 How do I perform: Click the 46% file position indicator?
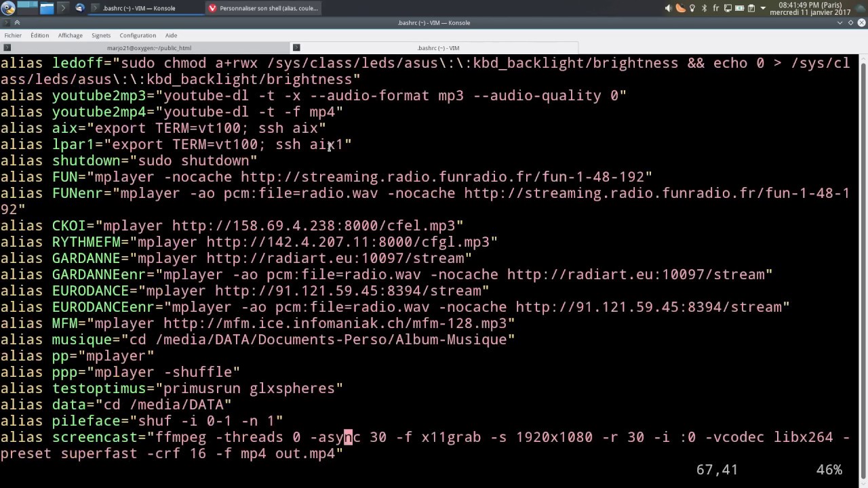pos(829,470)
